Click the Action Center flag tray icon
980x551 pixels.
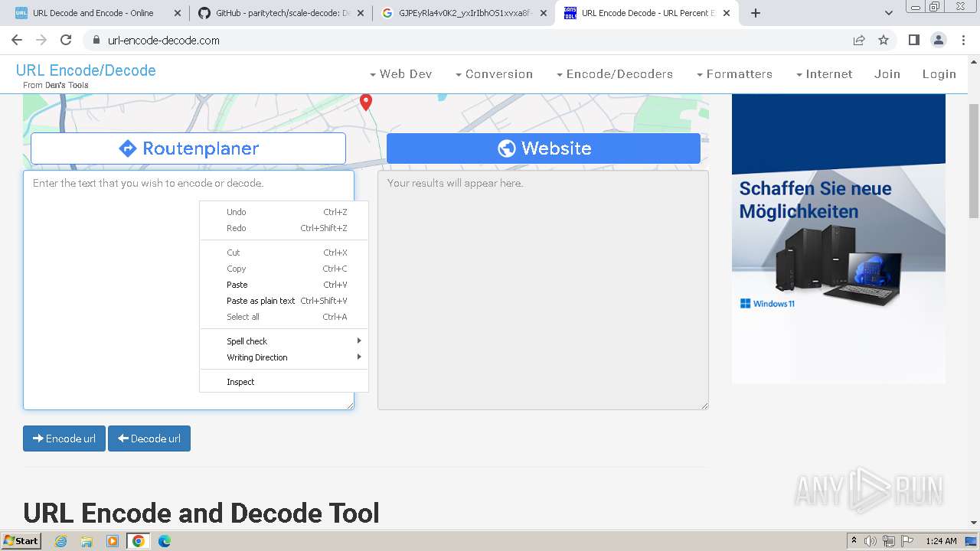(907, 541)
